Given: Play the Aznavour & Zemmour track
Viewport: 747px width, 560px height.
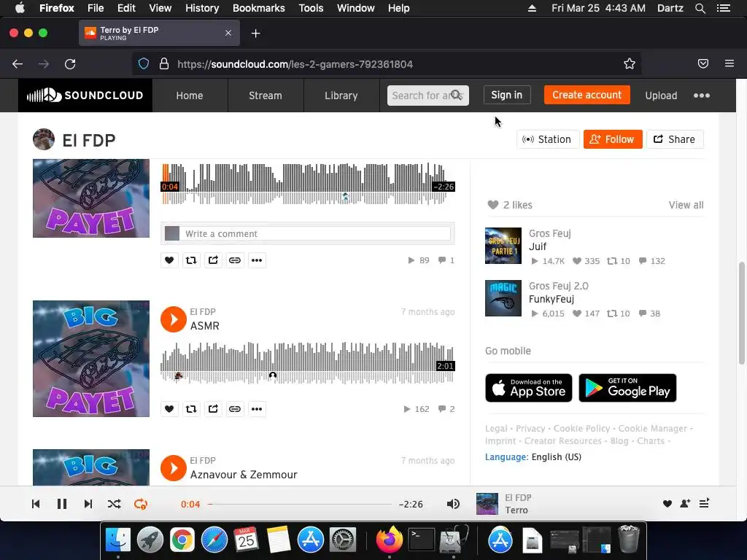Looking at the screenshot, I should (x=174, y=468).
